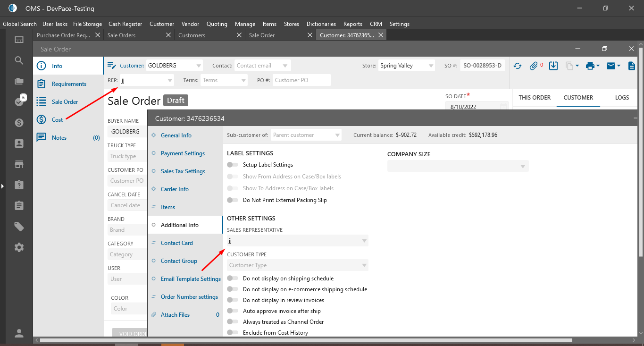Click the SO number field
644x346 pixels.
[x=483, y=66]
